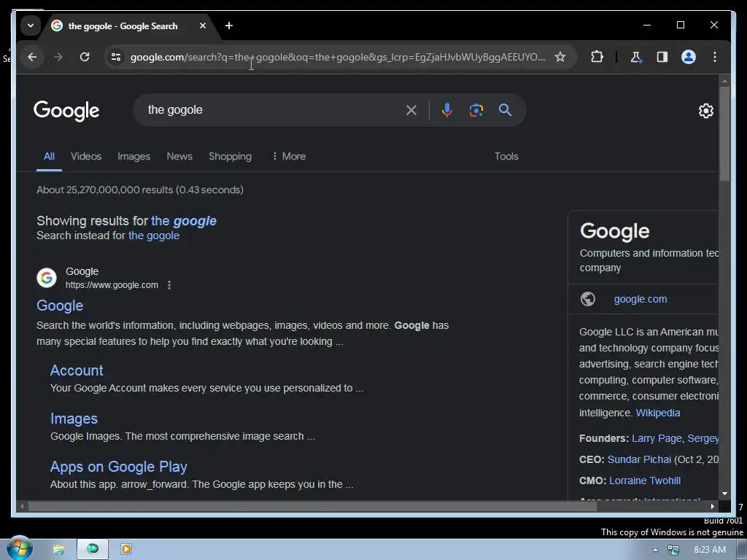This screenshot has height=560, width=747.
Task: Open google.com link in knowledge panel
Action: click(640, 299)
